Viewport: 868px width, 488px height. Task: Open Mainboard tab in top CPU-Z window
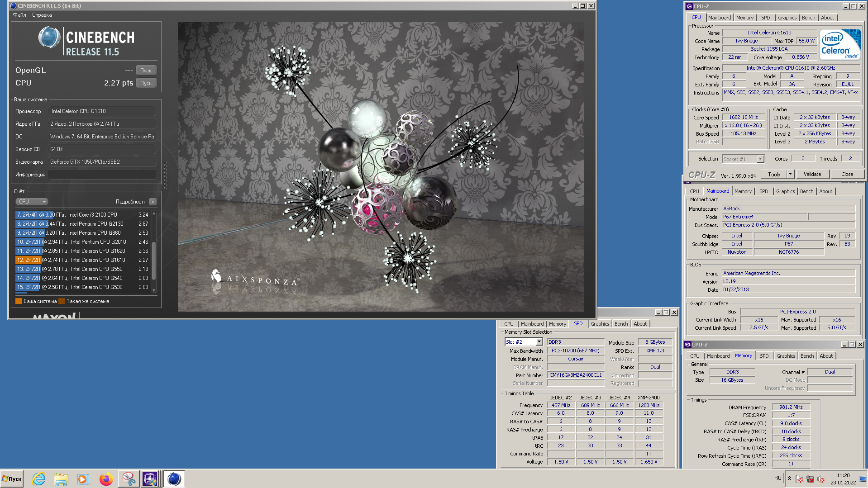point(720,18)
